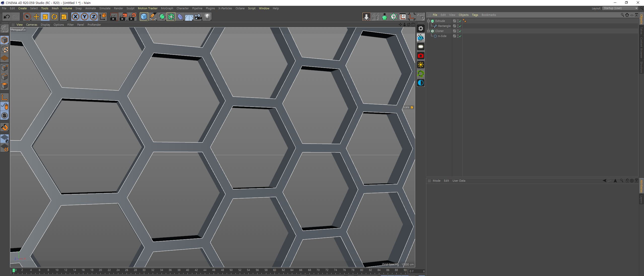Open the Simulate menu item
This screenshot has width=644, height=276.
(x=105, y=8)
